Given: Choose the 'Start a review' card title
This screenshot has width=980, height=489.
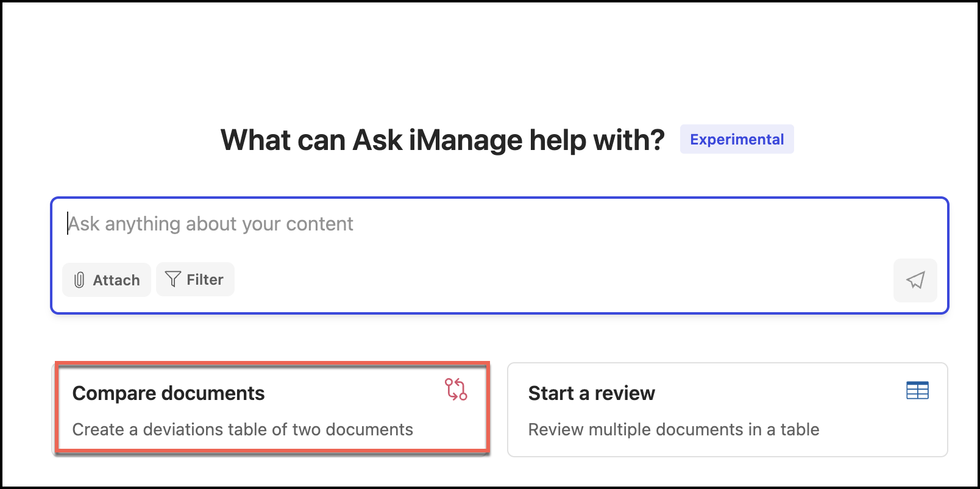Looking at the screenshot, I should pos(591,393).
